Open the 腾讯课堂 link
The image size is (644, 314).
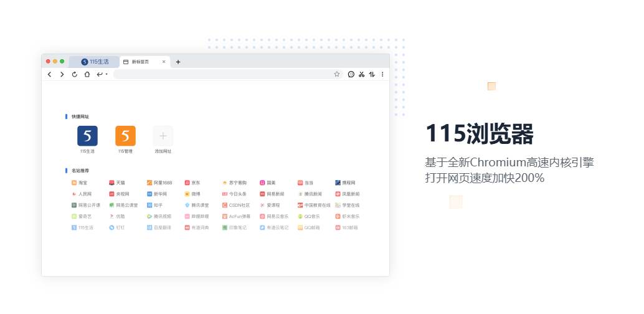[197, 205]
